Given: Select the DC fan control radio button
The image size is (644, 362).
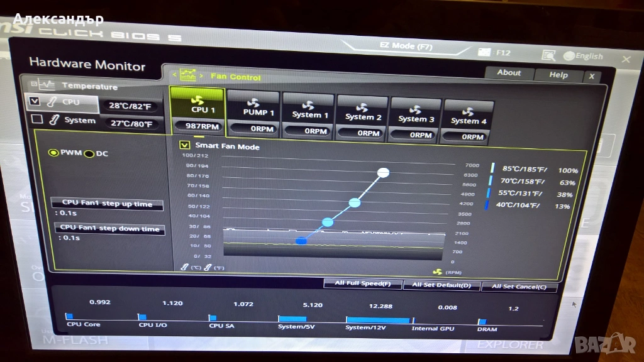Looking at the screenshot, I should point(89,154).
